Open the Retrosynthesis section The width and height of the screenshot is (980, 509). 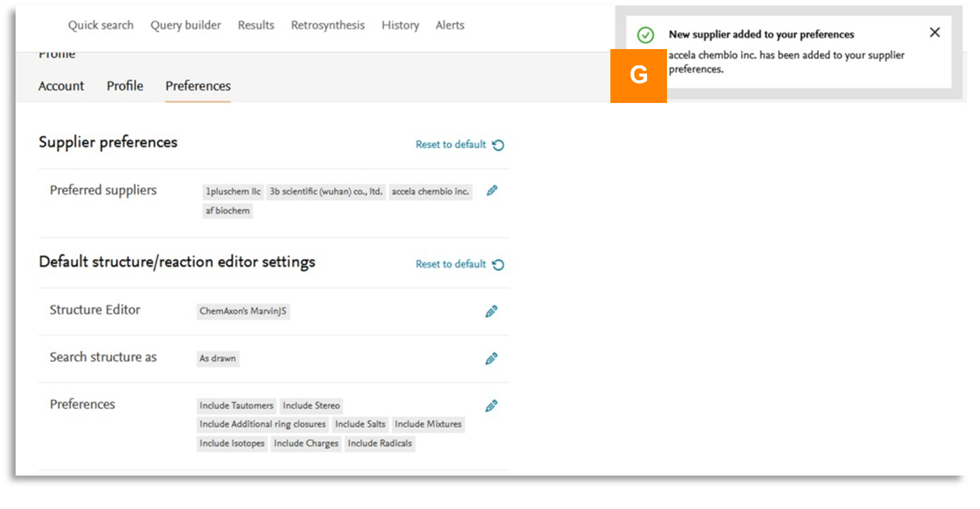[328, 25]
